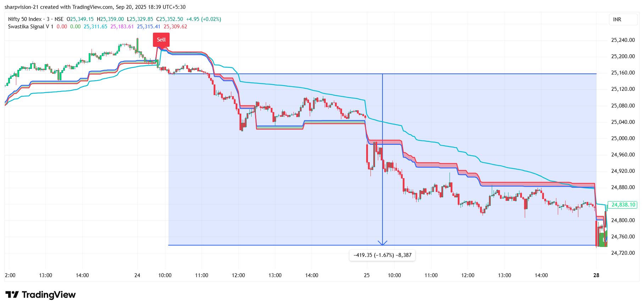Select the Swastika Signal V 1 indicator legend
The width and height of the screenshot is (644, 308).
tap(31, 27)
